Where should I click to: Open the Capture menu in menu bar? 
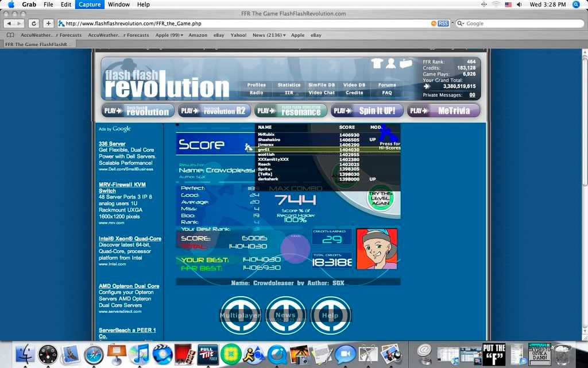tap(90, 5)
